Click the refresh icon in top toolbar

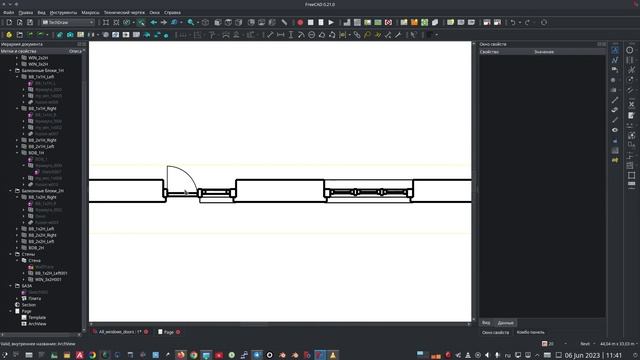(544, 22)
